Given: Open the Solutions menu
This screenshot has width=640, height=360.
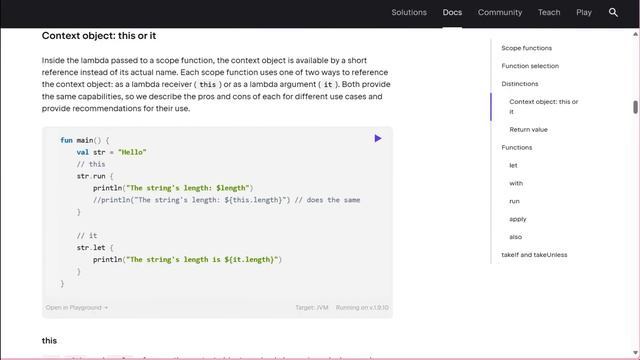Looking at the screenshot, I should click(x=409, y=12).
